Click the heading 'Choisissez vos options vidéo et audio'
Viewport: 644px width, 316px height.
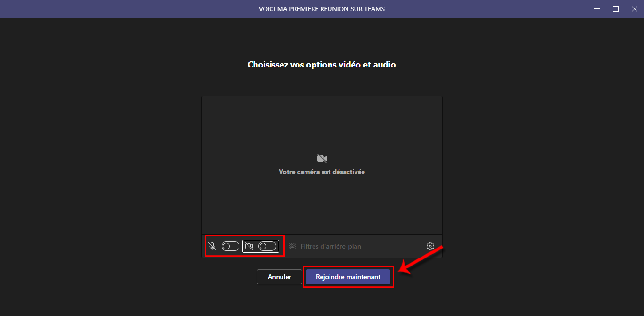pyautogui.click(x=322, y=65)
